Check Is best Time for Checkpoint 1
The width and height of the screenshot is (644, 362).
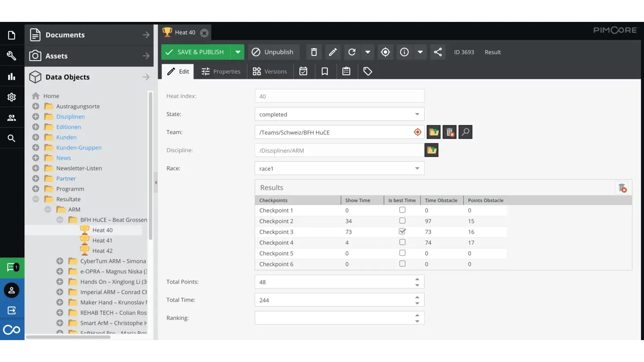point(402,210)
